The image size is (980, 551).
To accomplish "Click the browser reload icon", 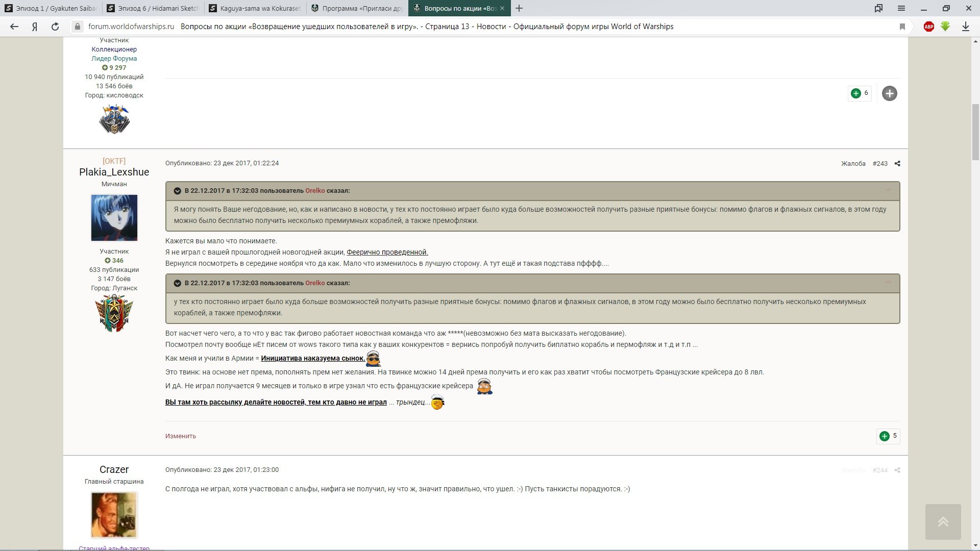I will 55,27.
